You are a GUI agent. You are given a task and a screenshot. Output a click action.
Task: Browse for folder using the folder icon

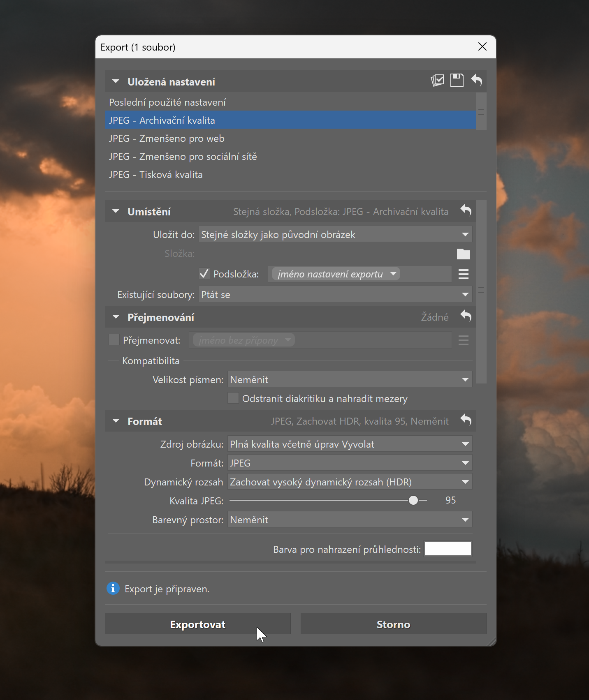[x=463, y=254]
